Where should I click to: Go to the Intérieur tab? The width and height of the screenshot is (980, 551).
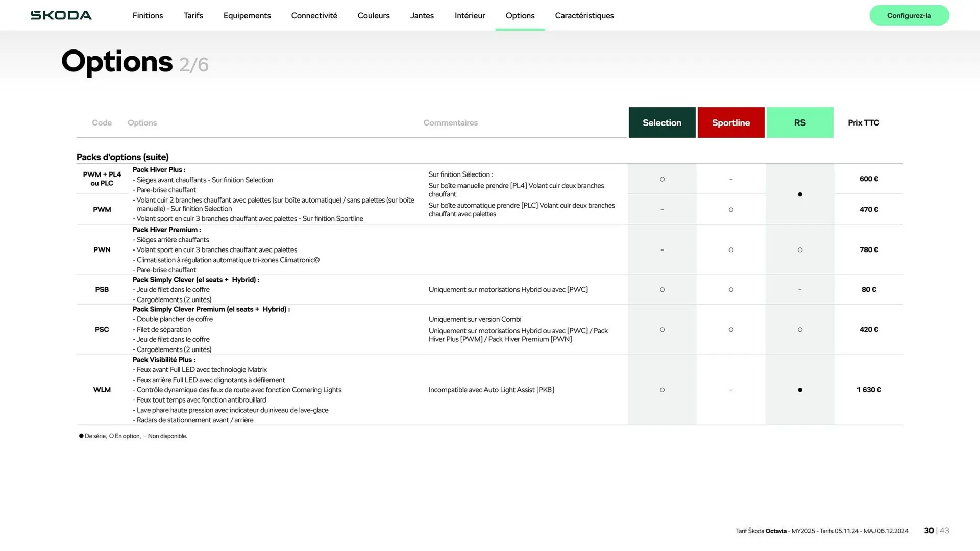coord(470,16)
